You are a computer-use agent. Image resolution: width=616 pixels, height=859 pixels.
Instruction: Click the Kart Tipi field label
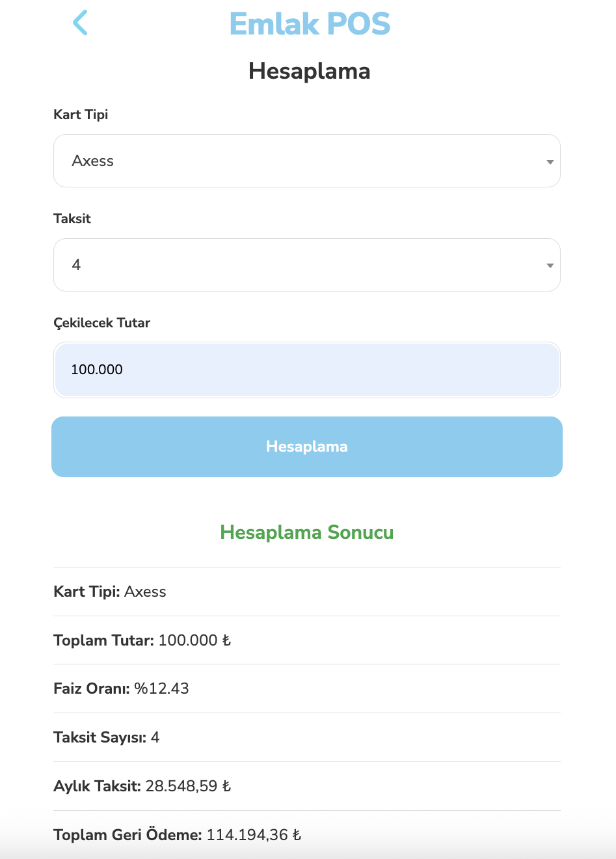coord(81,115)
